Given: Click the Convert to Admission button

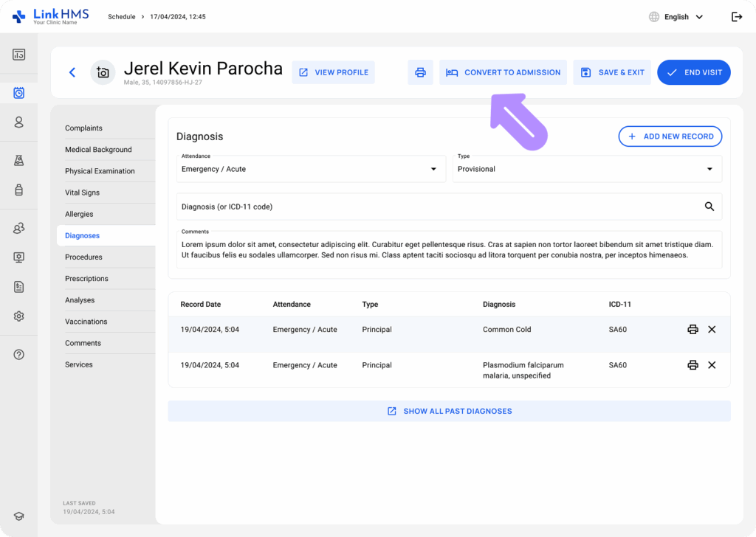Looking at the screenshot, I should (x=503, y=72).
